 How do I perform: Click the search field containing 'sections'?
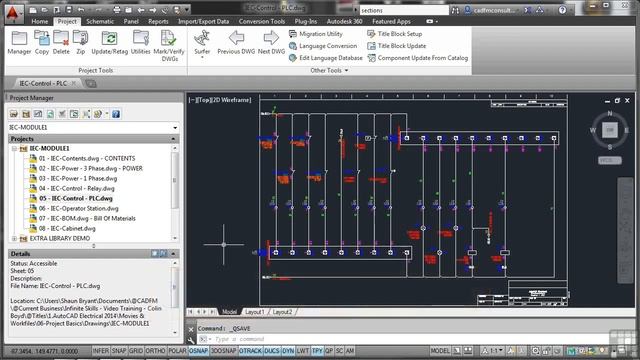pos(404,10)
